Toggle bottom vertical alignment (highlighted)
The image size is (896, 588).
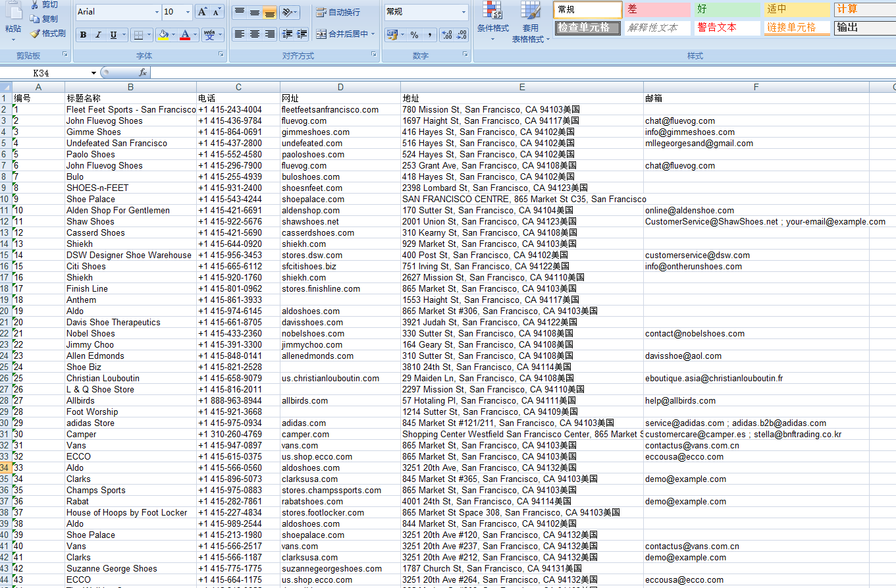pos(269,12)
